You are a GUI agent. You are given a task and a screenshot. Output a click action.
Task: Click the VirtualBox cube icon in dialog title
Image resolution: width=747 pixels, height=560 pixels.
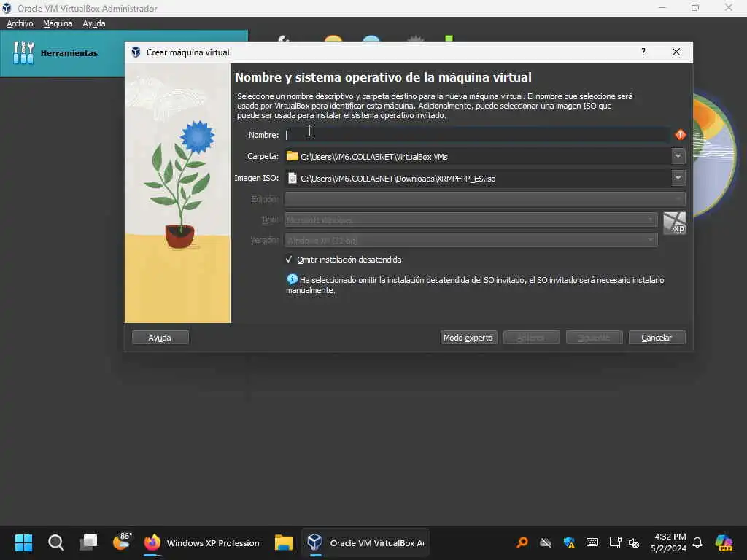136,52
